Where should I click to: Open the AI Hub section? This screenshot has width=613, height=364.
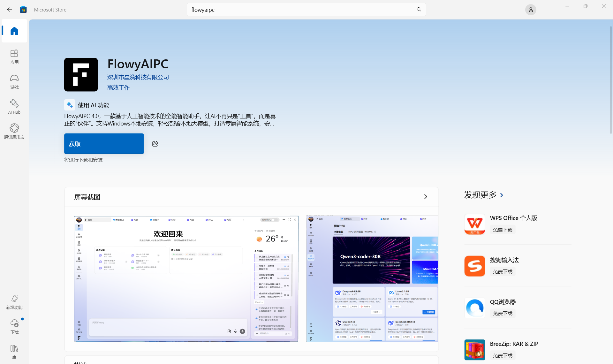pyautogui.click(x=14, y=106)
